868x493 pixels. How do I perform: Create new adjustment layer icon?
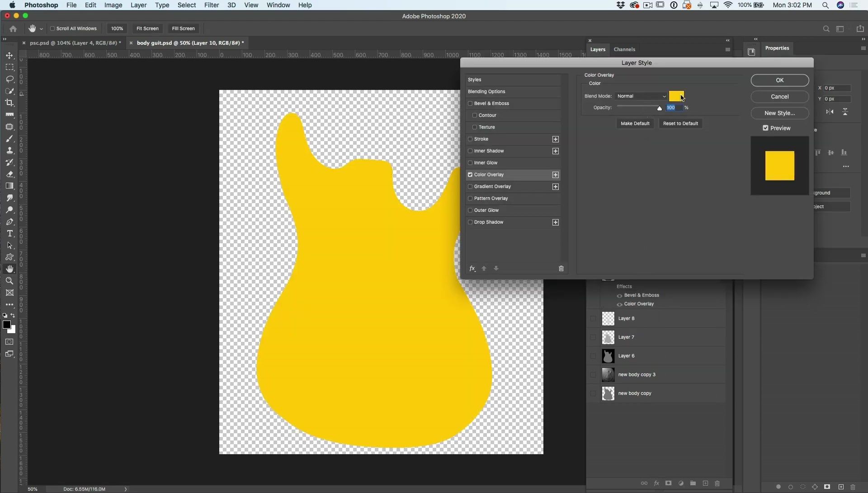click(681, 484)
